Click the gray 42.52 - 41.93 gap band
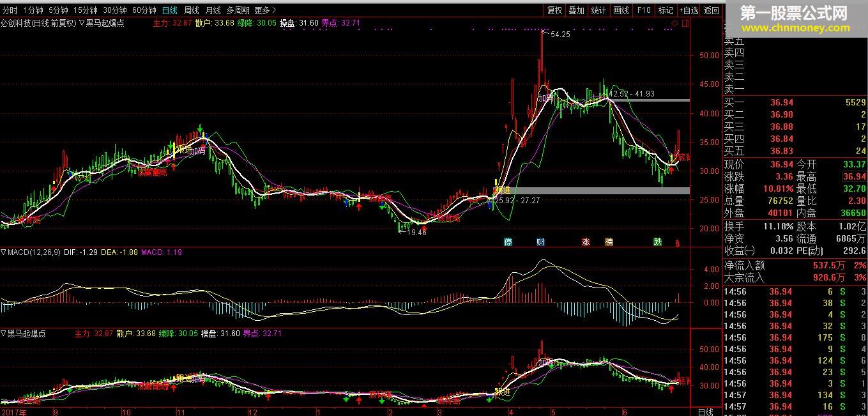Screen dimensions: 868x416 tap(648, 100)
